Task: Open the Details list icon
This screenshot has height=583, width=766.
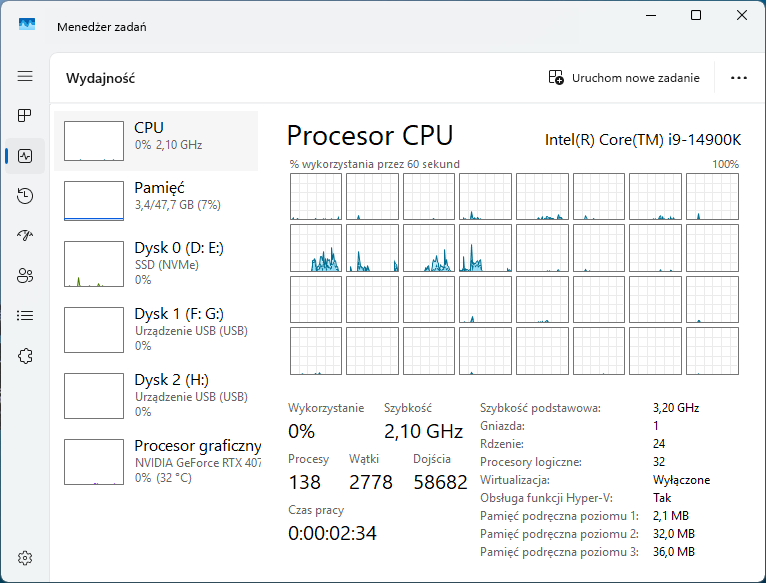Action: pyautogui.click(x=25, y=315)
